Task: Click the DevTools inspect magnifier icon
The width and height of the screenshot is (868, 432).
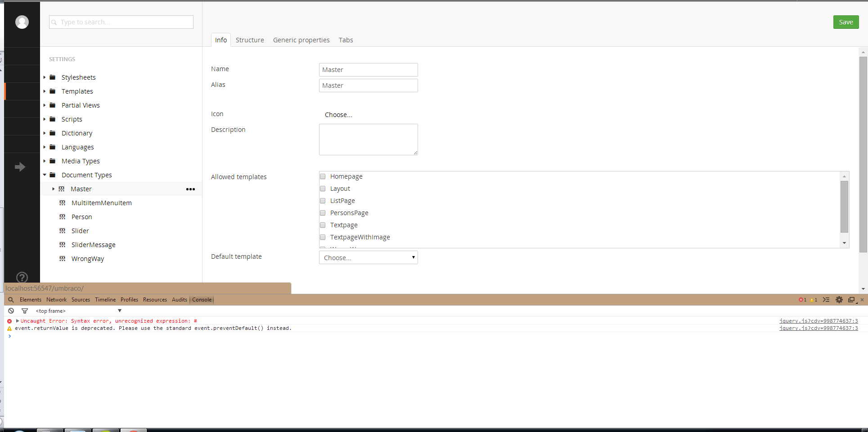Action: coord(11,300)
